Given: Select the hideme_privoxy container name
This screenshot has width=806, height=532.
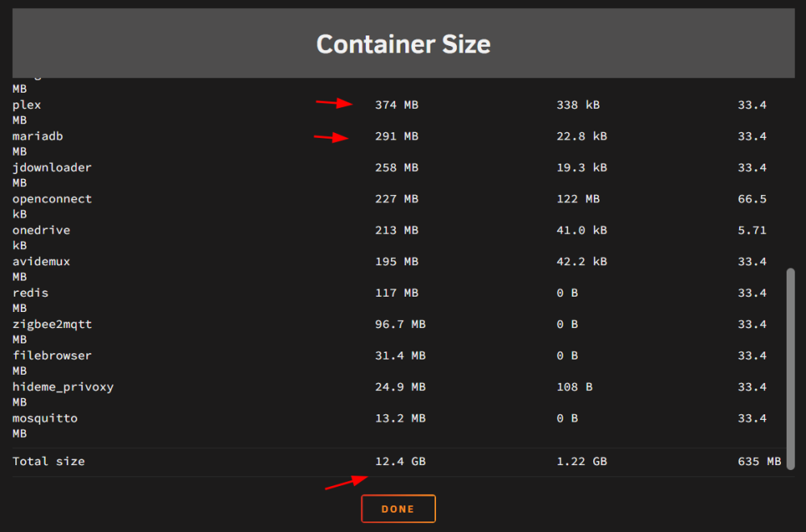Looking at the screenshot, I should pos(63,387).
